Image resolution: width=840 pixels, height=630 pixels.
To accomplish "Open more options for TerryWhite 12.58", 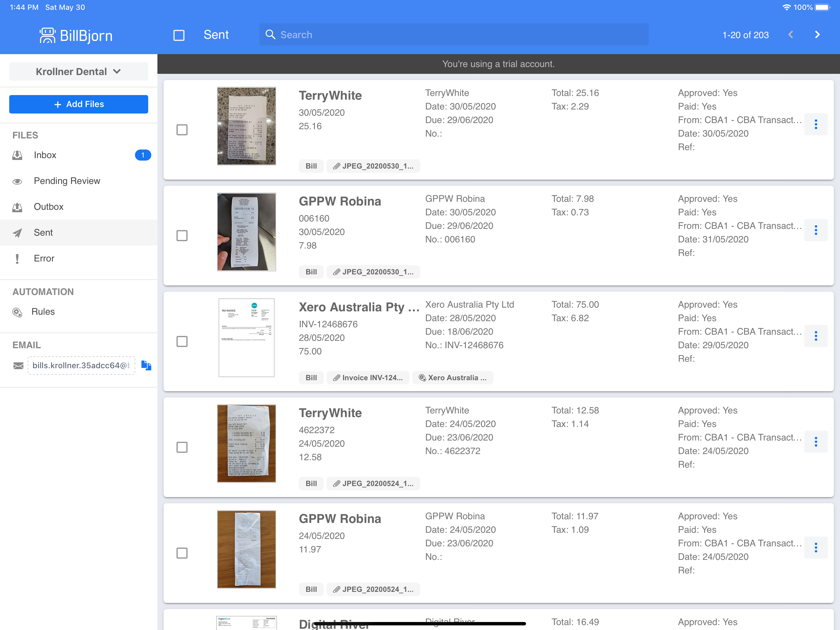I will click(816, 441).
